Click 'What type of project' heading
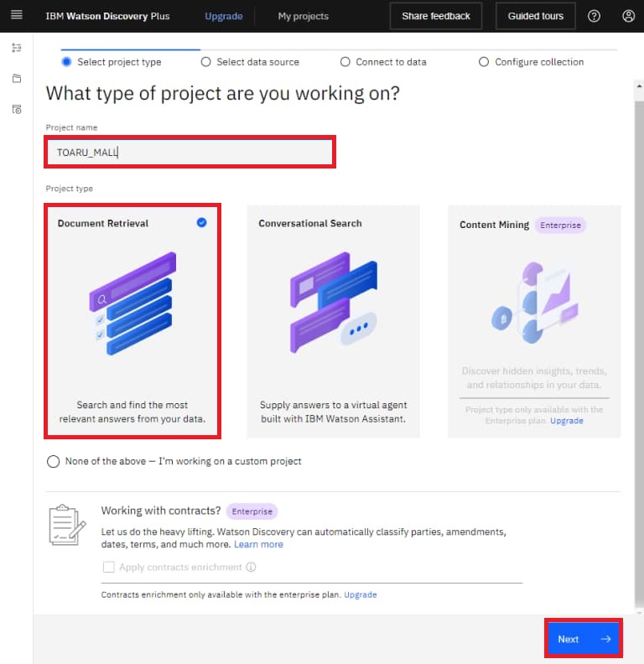Image resolution: width=644 pixels, height=664 pixels. point(223,93)
